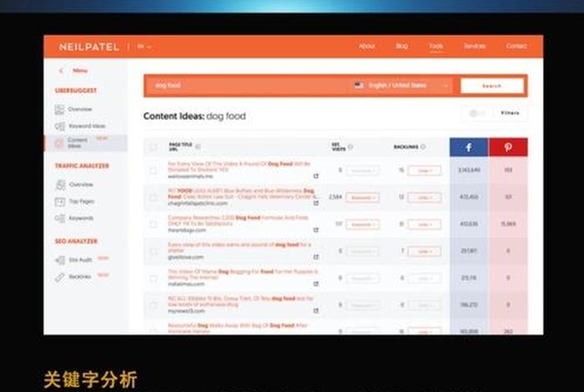Open the English / United States dropdown
The width and height of the screenshot is (584, 392).
click(x=400, y=85)
